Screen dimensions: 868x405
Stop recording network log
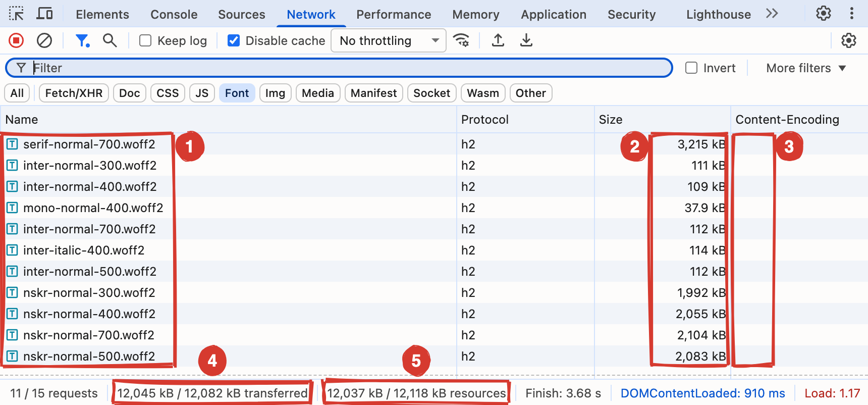point(16,40)
